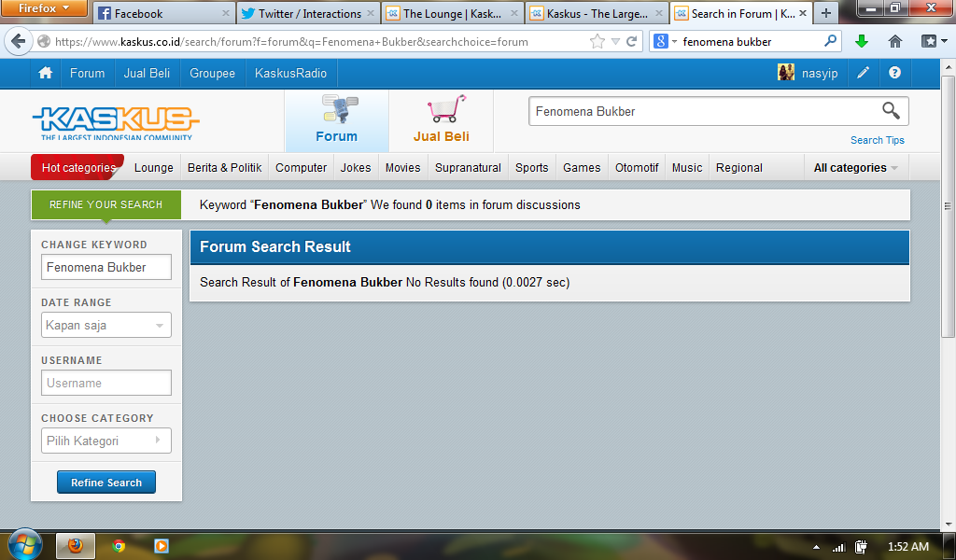Image resolution: width=956 pixels, height=560 pixels.
Task: Open the Otomotif category
Action: click(637, 168)
